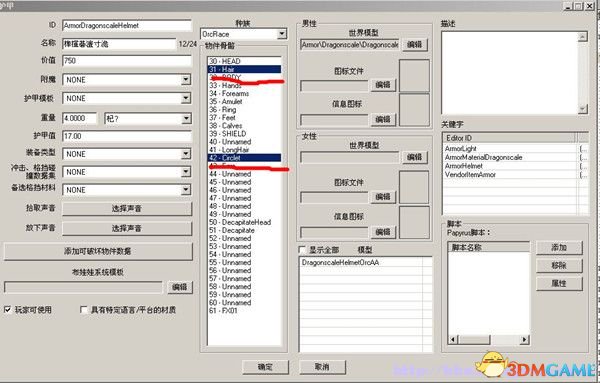The width and height of the screenshot is (600, 383).
Task: Click the male 世界模型 path field
Action: pos(349,45)
